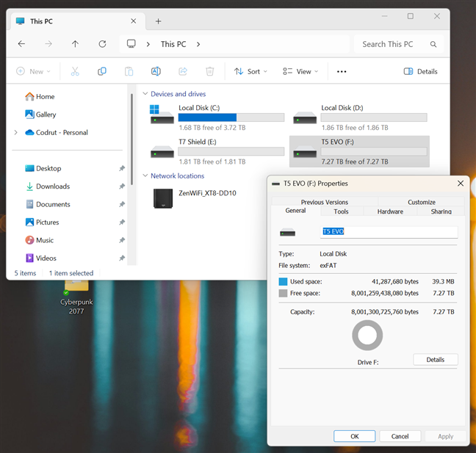Switch to Hardware tab
This screenshot has width=476, height=453.
pos(390,211)
